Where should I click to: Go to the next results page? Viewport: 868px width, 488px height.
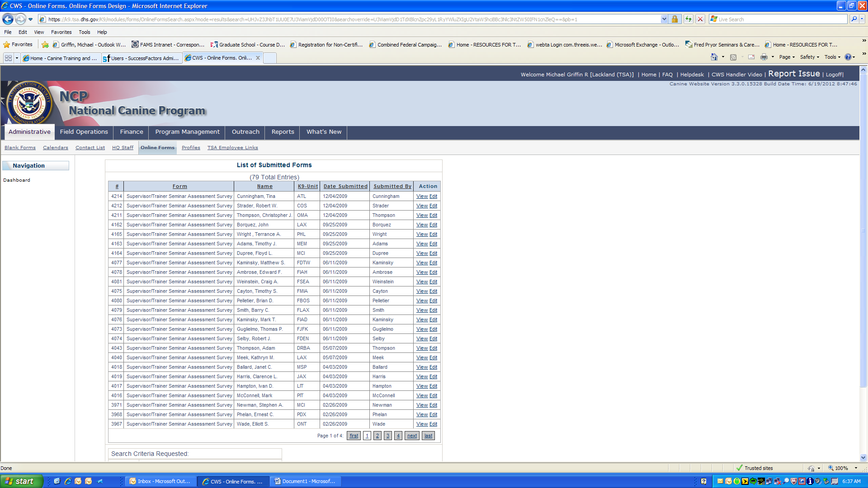[x=412, y=436]
